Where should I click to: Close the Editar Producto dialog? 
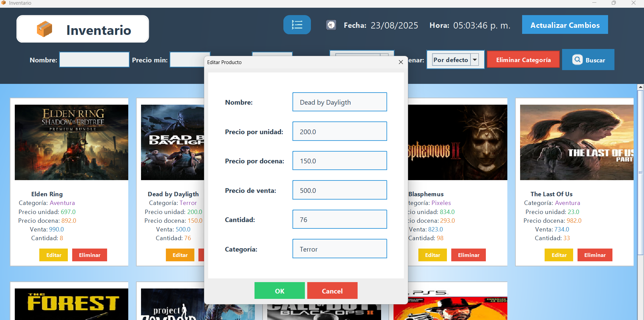click(401, 62)
